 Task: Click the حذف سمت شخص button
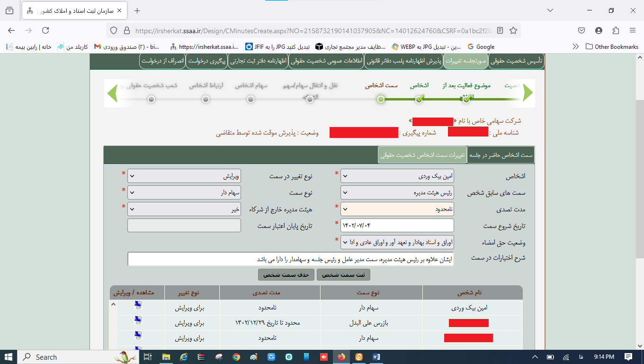point(286,275)
